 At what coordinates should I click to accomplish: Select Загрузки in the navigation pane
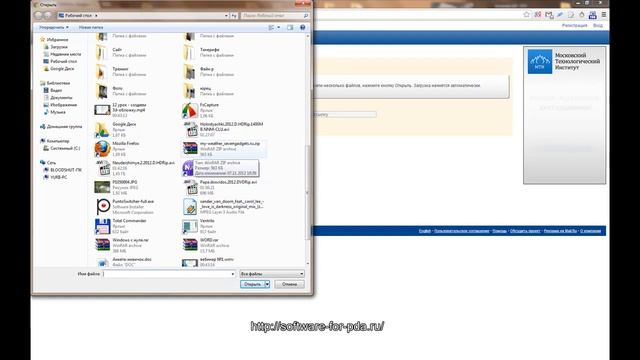point(56,47)
